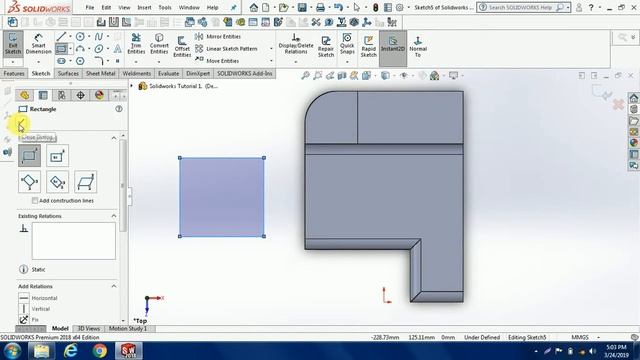Open units MMGS dropdown in status bar

point(598,337)
